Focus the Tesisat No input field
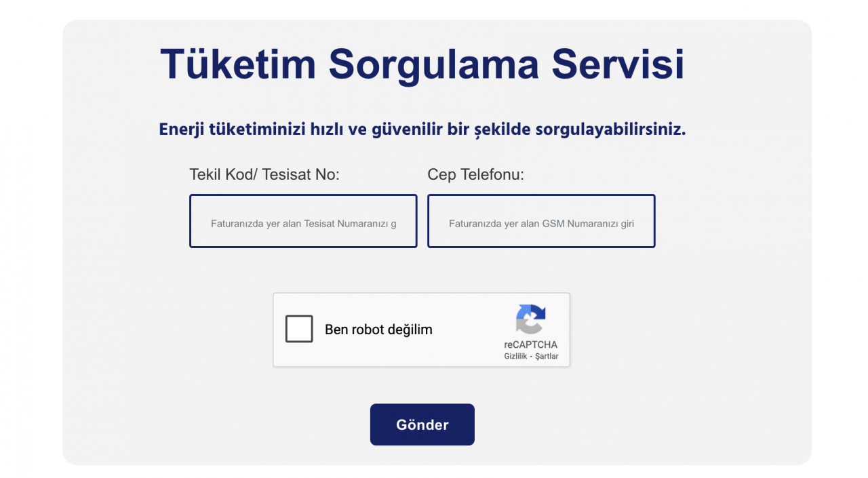 click(303, 221)
